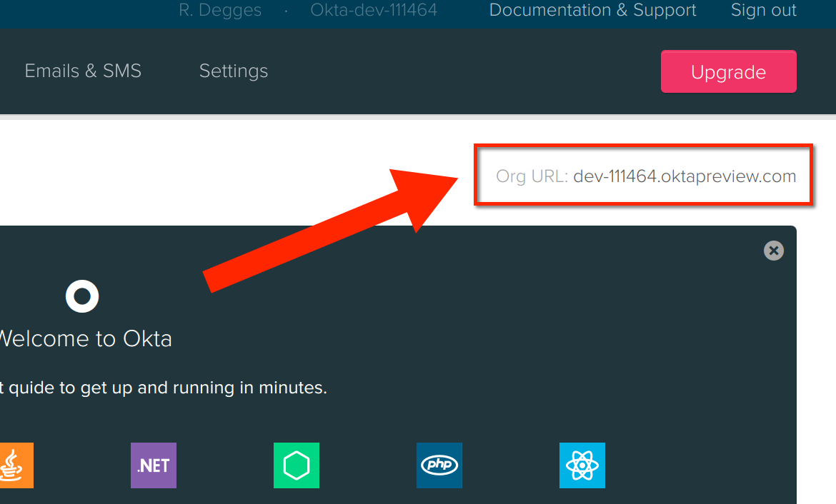Click the 'Org URL:' label
Image resolution: width=836 pixels, height=504 pixels.
click(532, 176)
